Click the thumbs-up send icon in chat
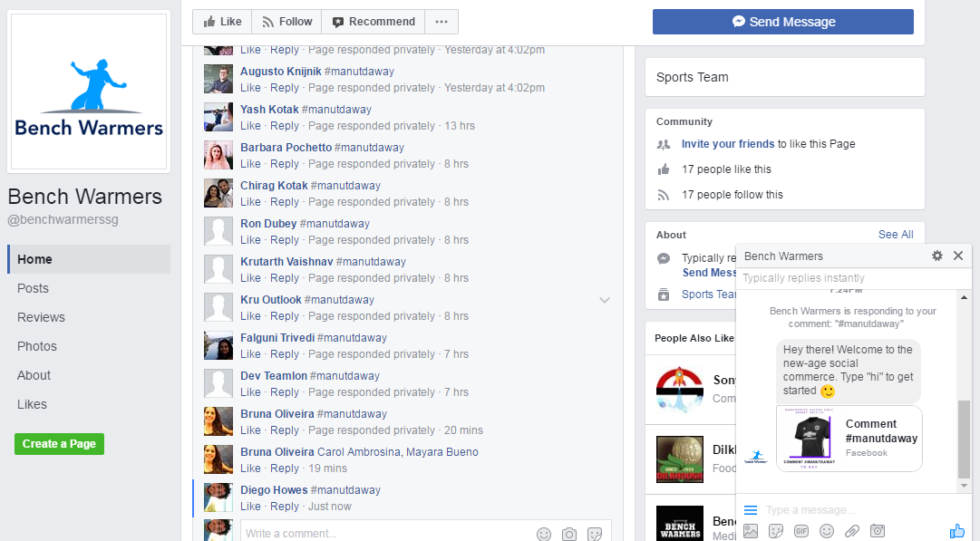The image size is (980, 541). coord(956,531)
